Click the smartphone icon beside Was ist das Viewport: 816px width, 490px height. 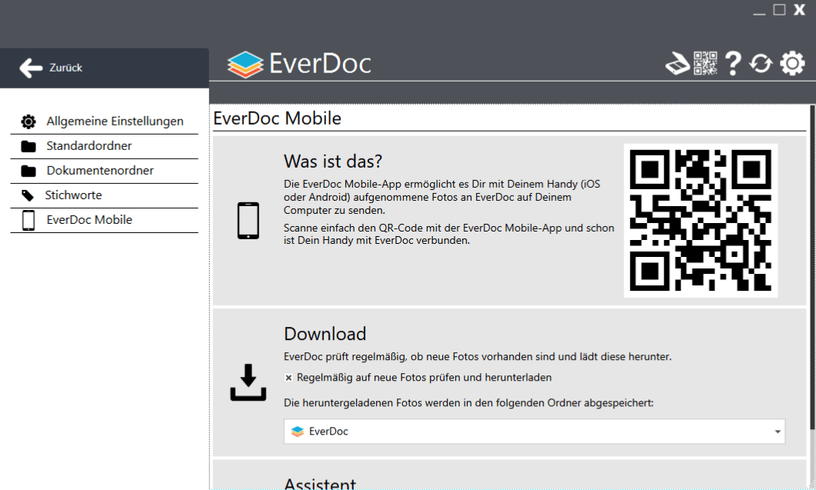pyautogui.click(x=248, y=220)
